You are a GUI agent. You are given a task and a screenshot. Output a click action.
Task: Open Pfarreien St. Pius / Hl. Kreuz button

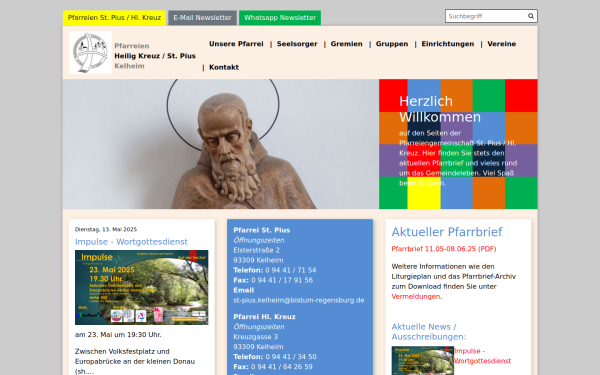114,18
